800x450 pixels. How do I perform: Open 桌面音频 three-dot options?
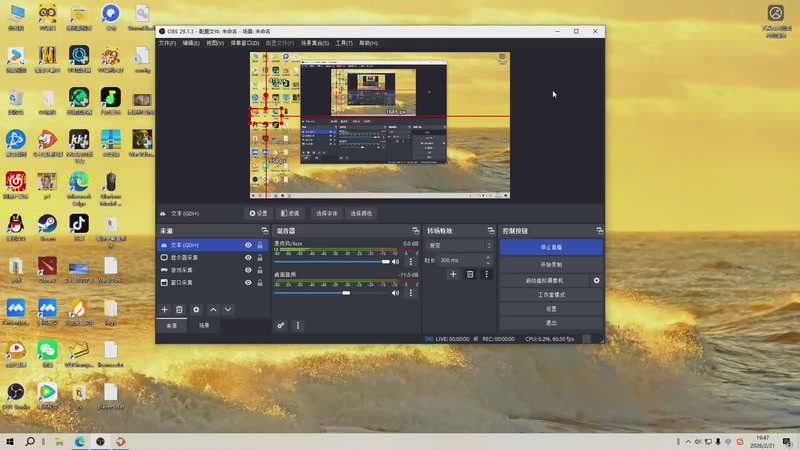coord(411,293)
